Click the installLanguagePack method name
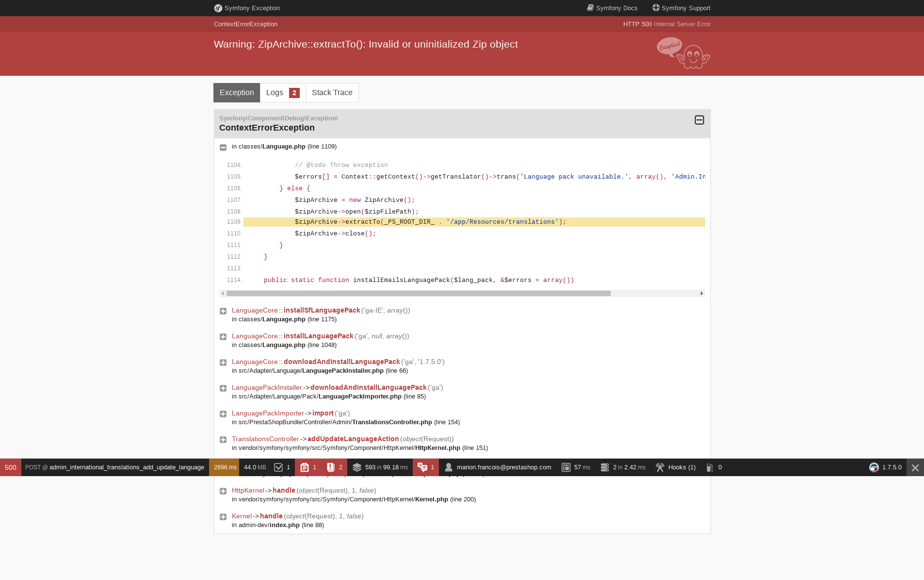Screen dimensions: 924x580 click(319, 336)
